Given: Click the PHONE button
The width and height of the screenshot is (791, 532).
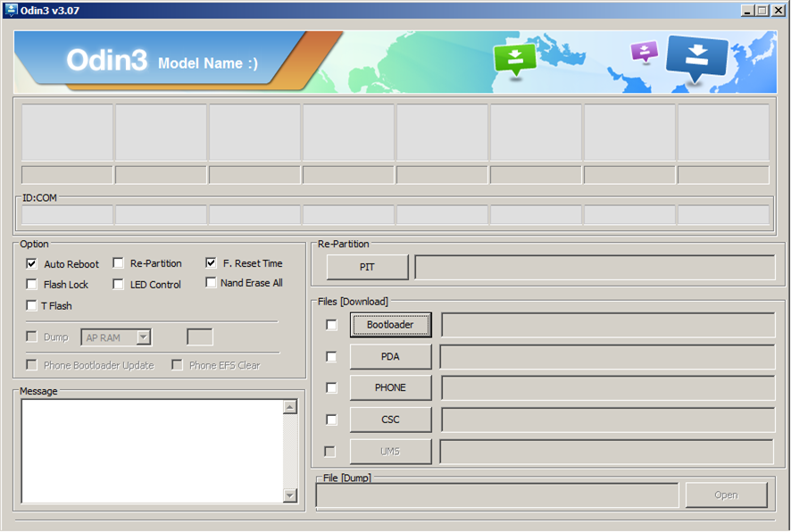Looking at the screenshot, I should pos(390,387).
